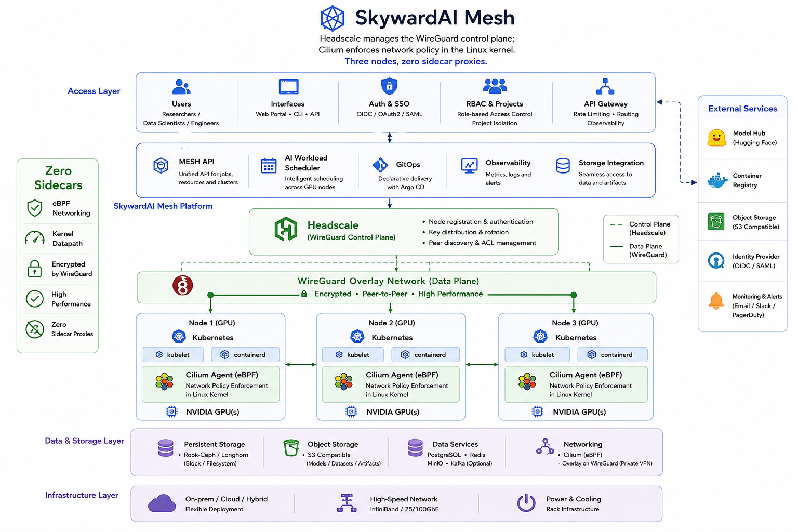
Task: Click the Persistent Storage purple database icon
Action: (166, 448)
